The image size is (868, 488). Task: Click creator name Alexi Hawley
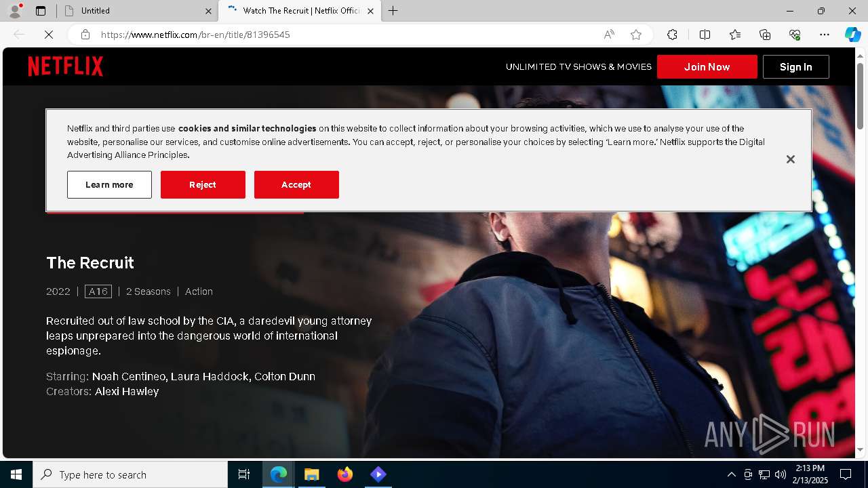click(x=127, y=392)
